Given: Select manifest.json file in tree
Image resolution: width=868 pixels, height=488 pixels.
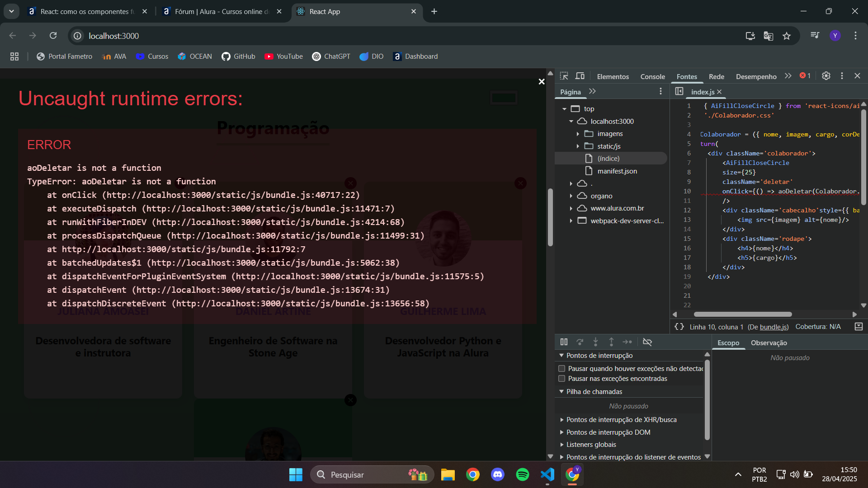Looking at the screenshot, I should (617, 171).
